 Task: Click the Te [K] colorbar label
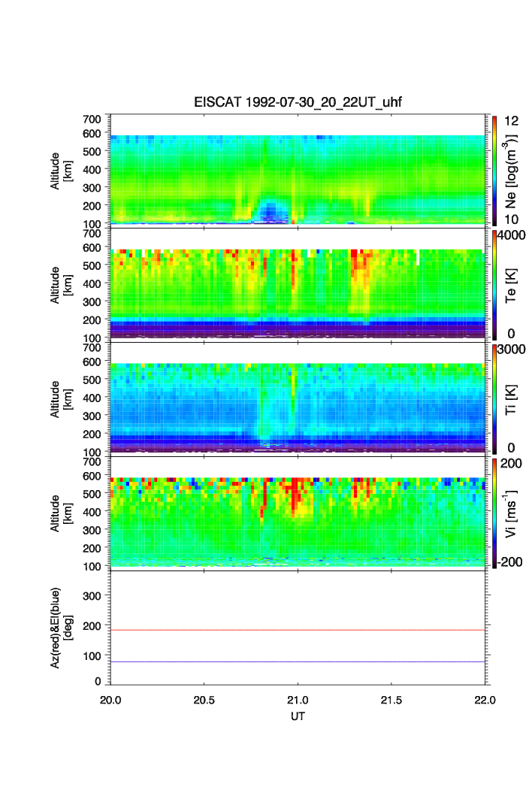click(x=511, y=286)
